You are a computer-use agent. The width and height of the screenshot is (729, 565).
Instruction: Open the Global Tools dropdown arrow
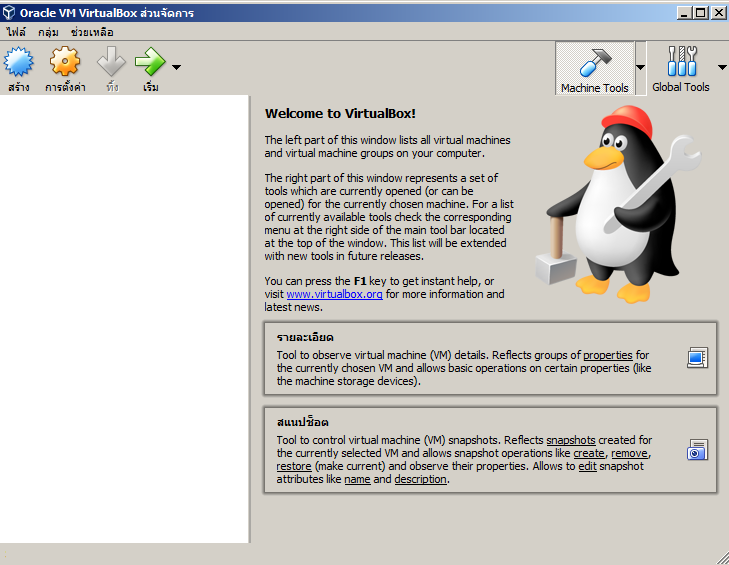pos(722,67)
